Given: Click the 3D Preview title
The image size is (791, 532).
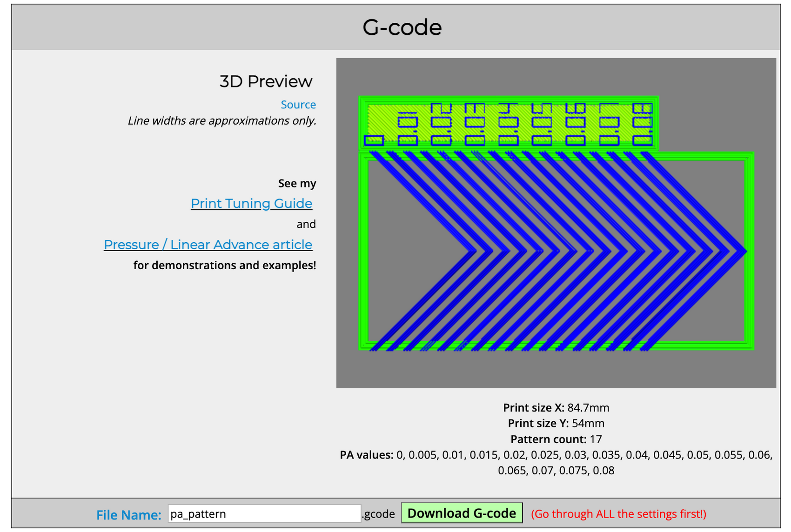Looking at the screenshot, I should click(266, 81).
